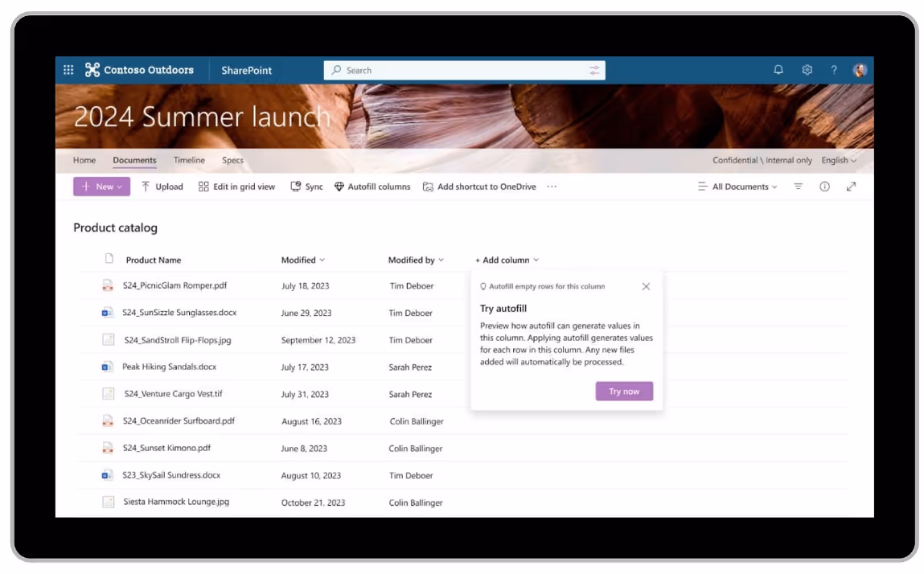
Task: Click the file type column header icon
Action: click(109, 258)
